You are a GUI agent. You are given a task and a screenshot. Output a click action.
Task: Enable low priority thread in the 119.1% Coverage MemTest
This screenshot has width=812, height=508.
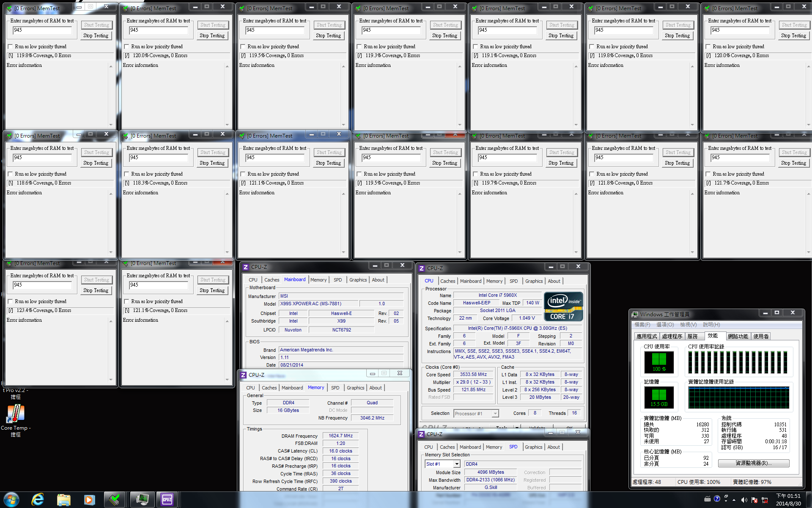pos(475,47)
